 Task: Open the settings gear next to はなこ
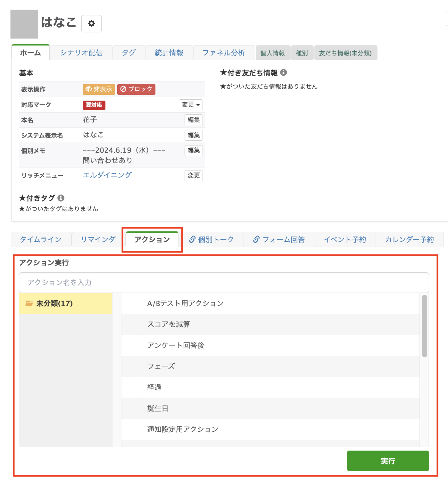click(x=91, y=23)
